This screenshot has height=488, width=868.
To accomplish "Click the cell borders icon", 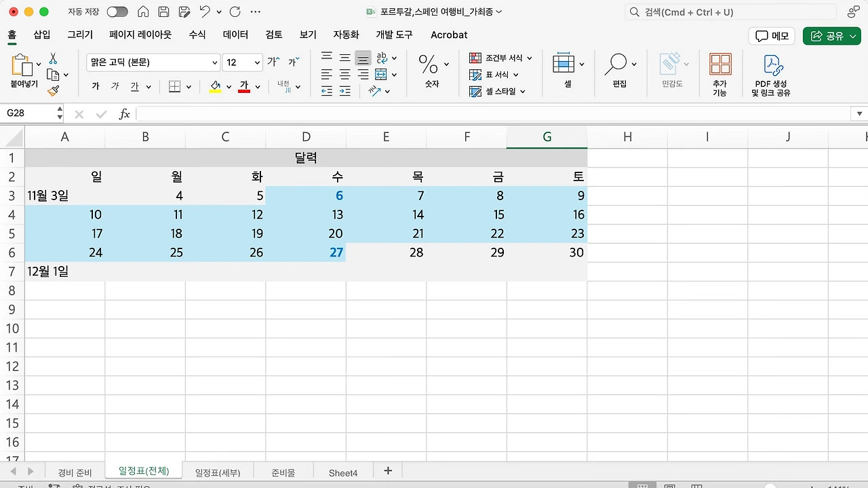I will 174,86.
